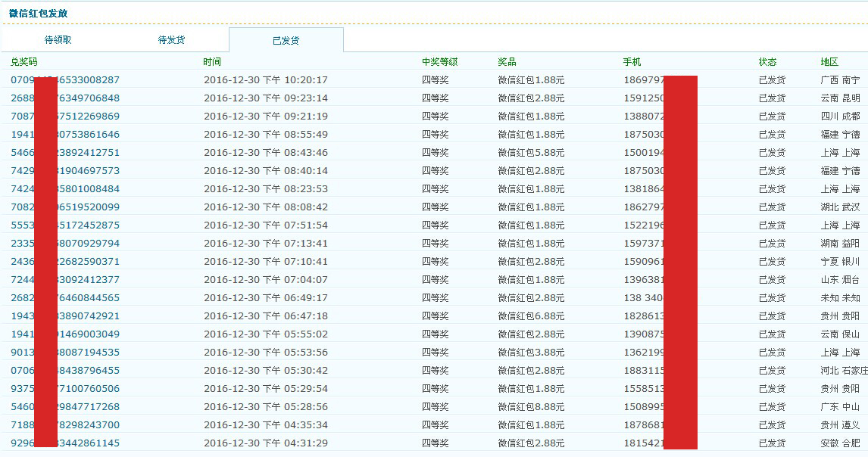Image resolution: width=868 pixels, height=457 pixels.
Task: Open redemption code ending 6460844565
Action: click(65, 297)
